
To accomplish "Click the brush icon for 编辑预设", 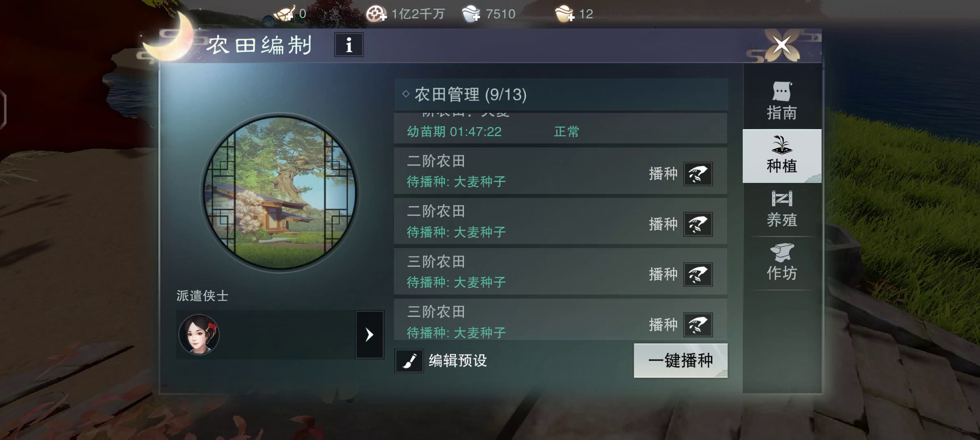I will click(409, 361).
